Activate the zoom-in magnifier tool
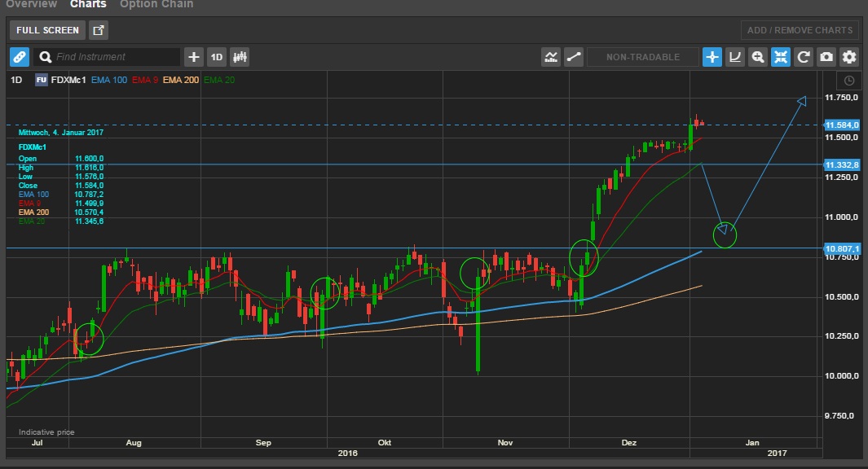 [x=758, y=57]
